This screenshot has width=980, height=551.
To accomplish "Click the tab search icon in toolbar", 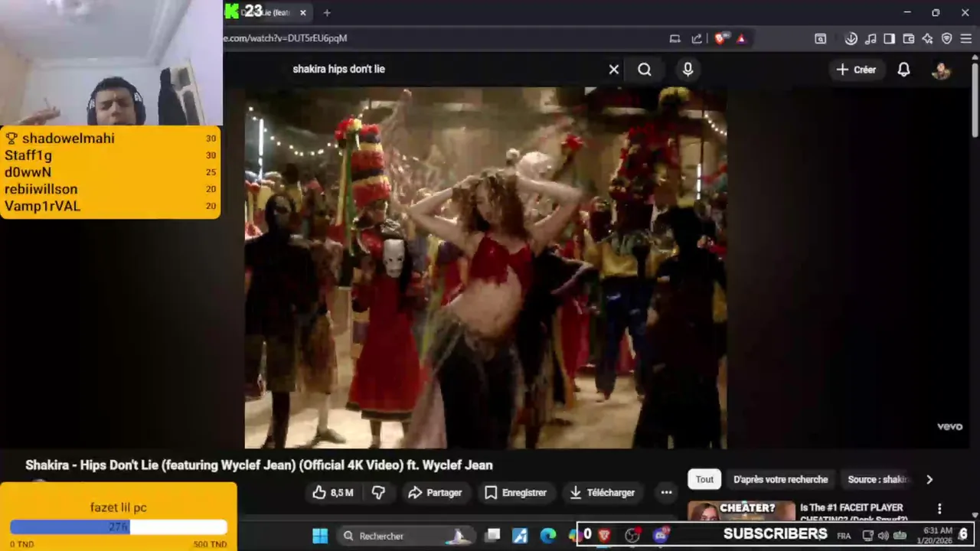I will point(820,38).
